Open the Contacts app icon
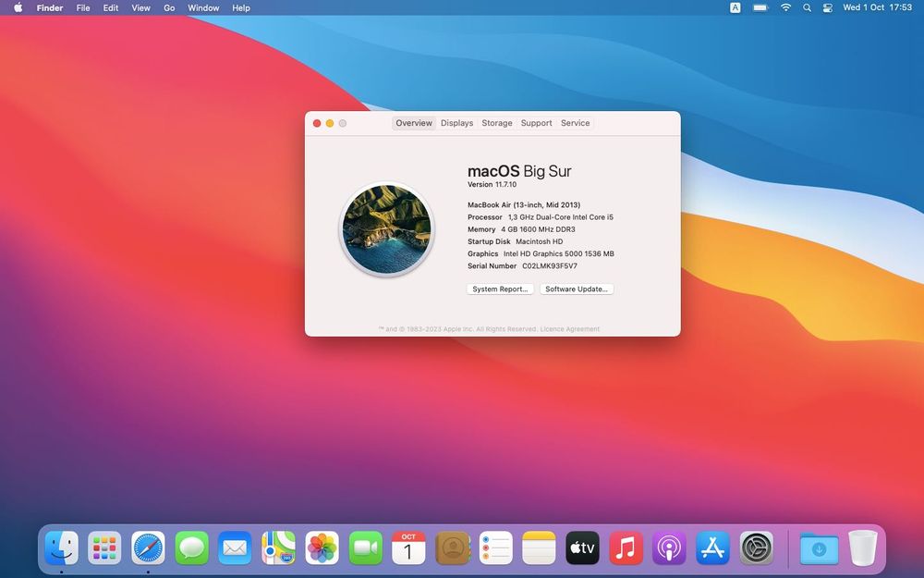Viewport: 924px width, 578px height. coord(452,547)
